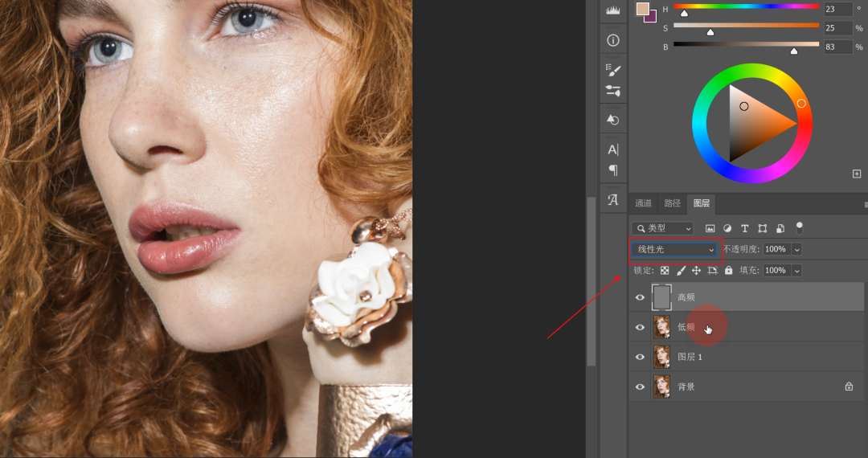Open the Brush Settings panel icon

tap(612, 70)
